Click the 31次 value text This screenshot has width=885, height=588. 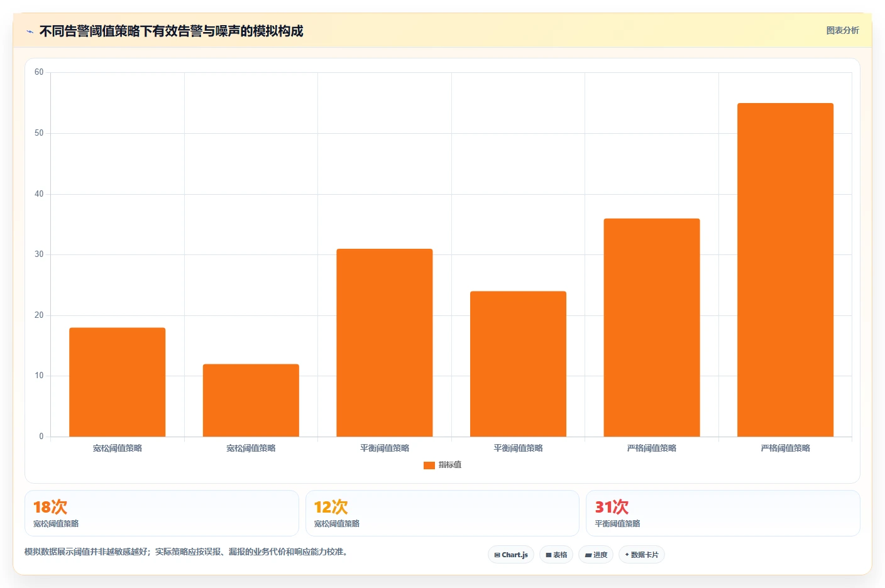[612, 507]
